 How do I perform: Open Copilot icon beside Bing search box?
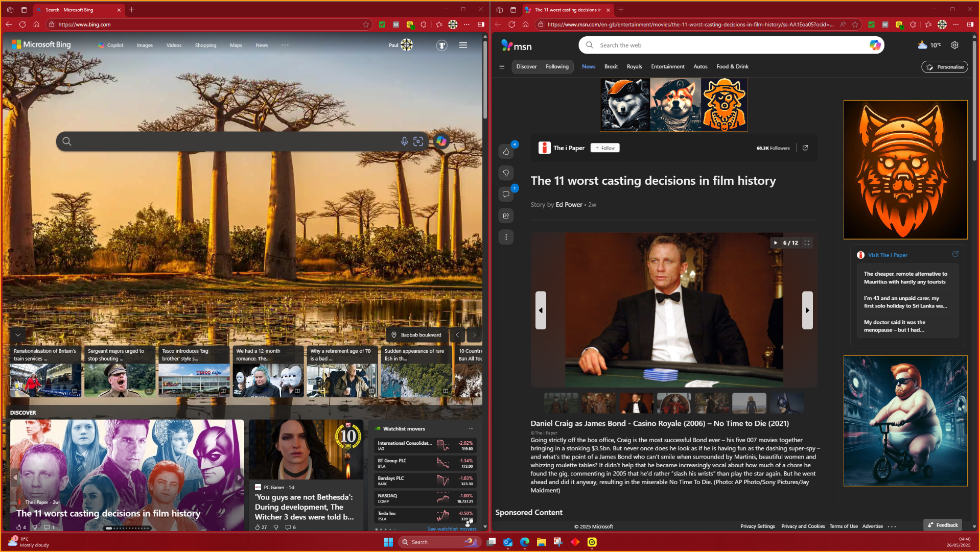pyautogui.click(x=441, y=141)
